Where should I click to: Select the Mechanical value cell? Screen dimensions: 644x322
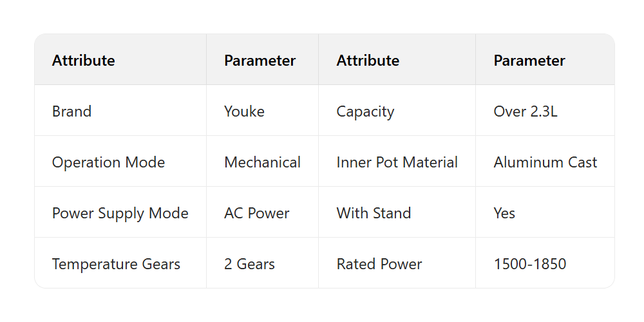pos(262,162)
